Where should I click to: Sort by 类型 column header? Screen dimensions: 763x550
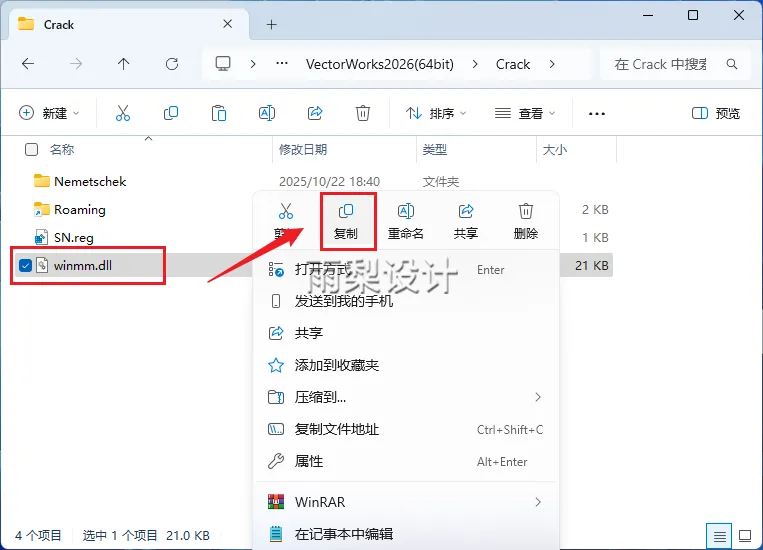tap(435, 149)
